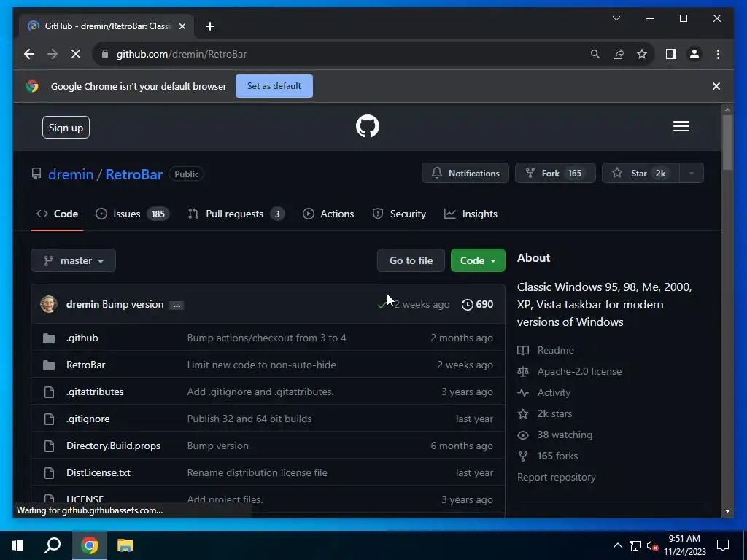Image resolution: width=747 pixels, height=560 pixels.
Task: Open the Pull requests tab
Action: (x=236, y=214)
